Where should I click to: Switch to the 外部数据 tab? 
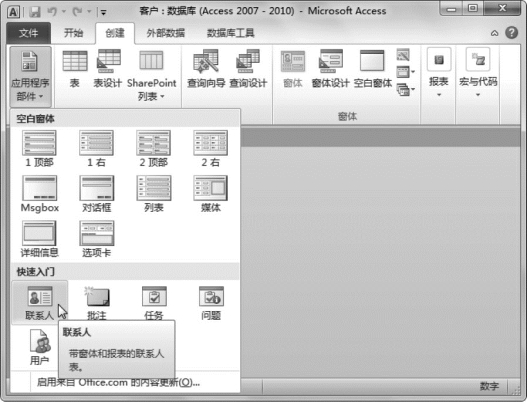point(165,33)
